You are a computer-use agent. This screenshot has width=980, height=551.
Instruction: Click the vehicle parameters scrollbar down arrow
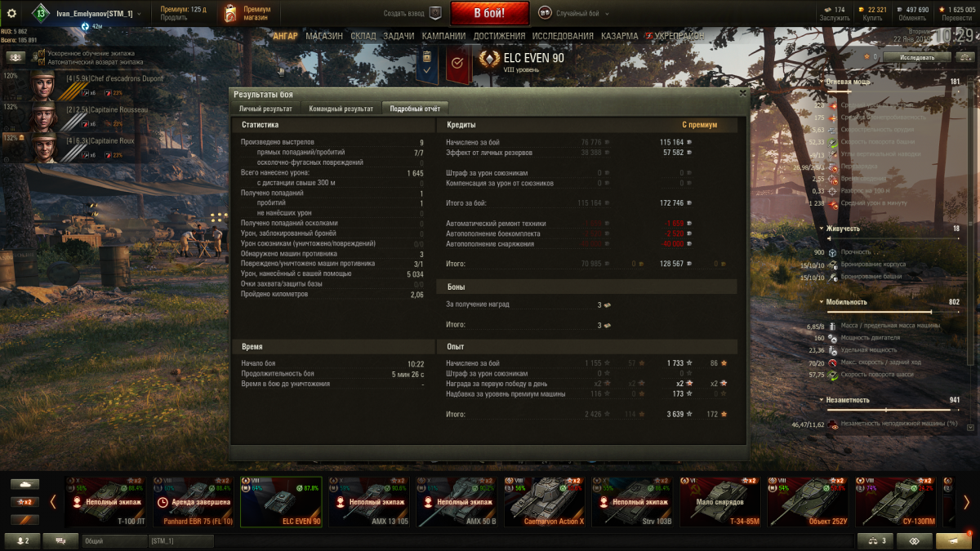point(970,427)
